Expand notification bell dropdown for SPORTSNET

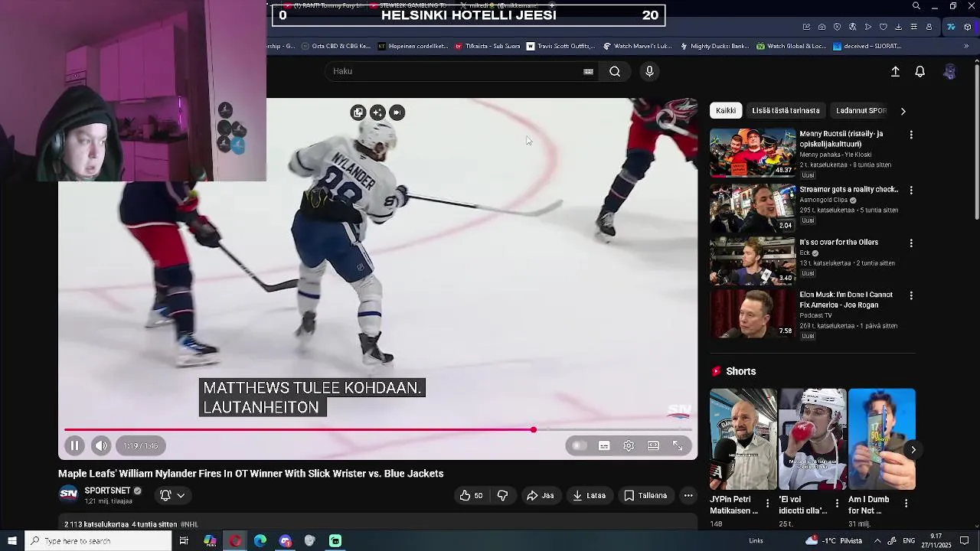pos(172,495)
